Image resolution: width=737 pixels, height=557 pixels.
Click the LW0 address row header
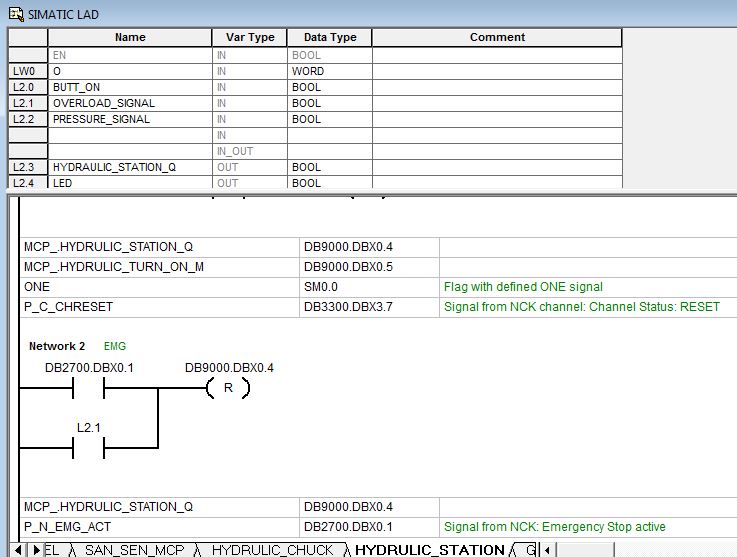(28, 71)
